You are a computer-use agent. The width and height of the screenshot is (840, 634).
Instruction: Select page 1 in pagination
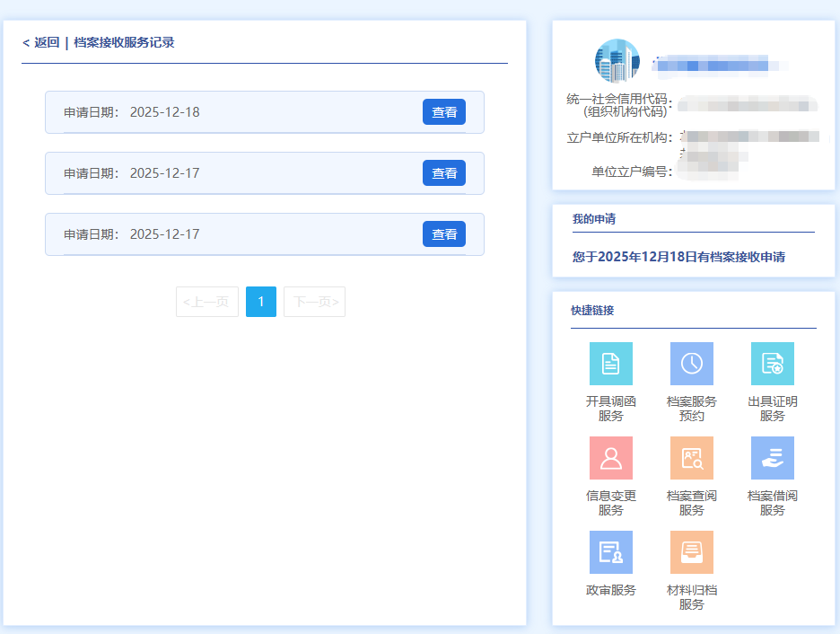tap(261, 302)
